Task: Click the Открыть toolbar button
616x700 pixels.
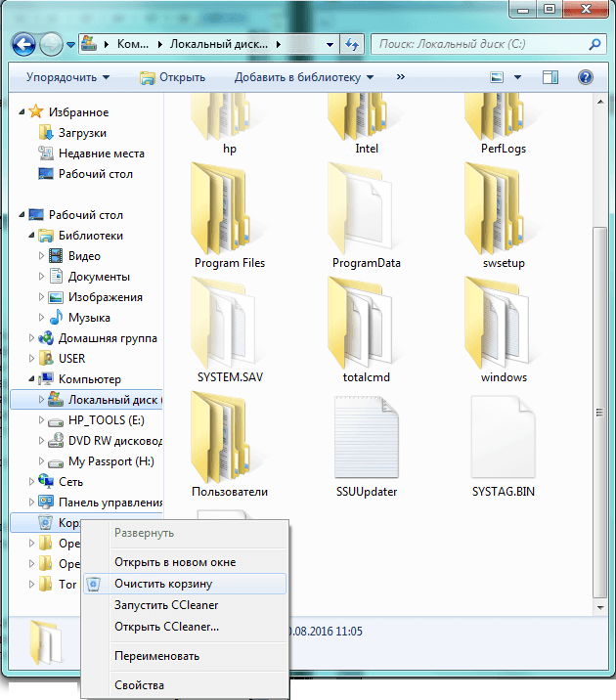Action: click(x=172, y=77)
